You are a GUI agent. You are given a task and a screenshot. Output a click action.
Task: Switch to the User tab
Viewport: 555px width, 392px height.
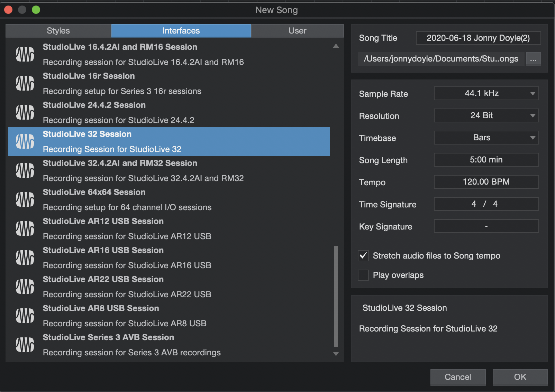298,31
